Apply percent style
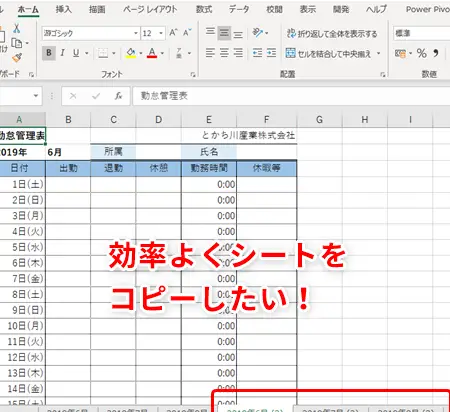450x412 pixels. tap(422, 53)
